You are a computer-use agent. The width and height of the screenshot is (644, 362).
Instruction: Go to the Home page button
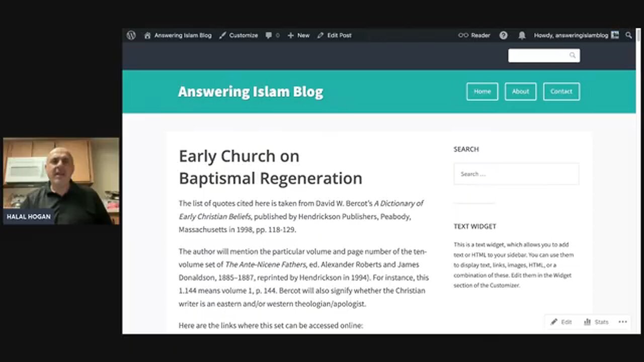tap(482, 92)
